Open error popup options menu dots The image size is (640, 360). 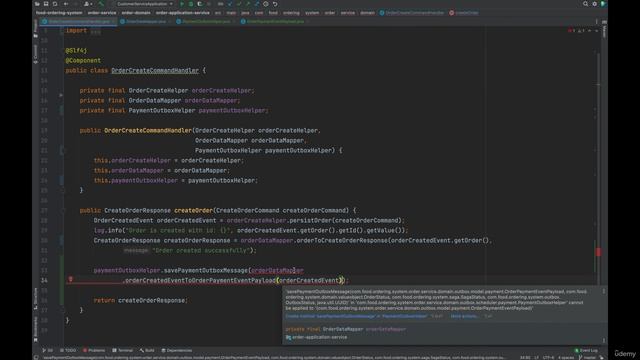(x=604, y=291)
